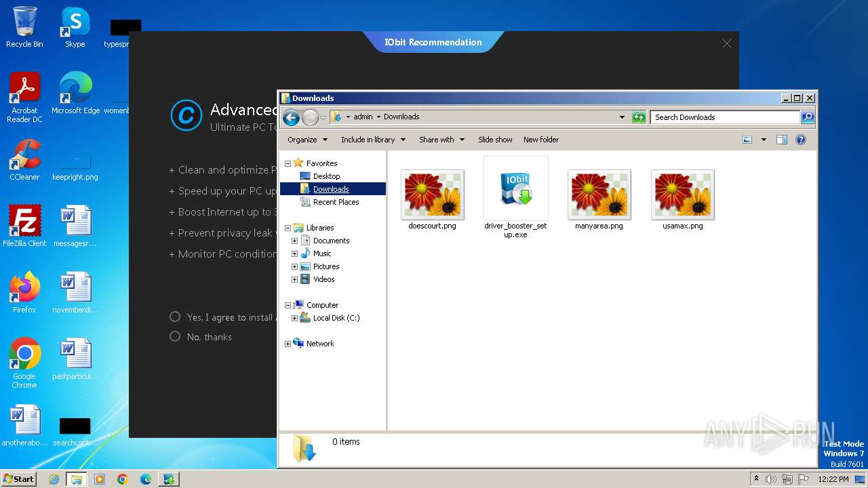Launch Skype from the desktop
This screenshot has height=488, width=868.
(x=75, y=27)
